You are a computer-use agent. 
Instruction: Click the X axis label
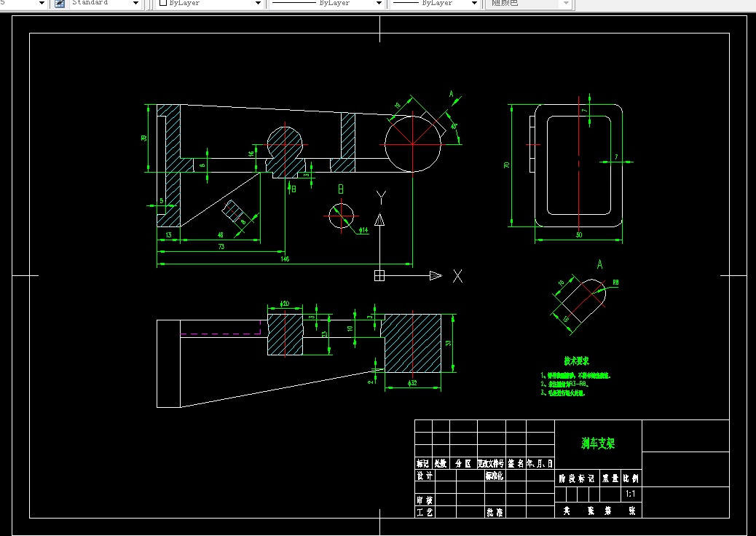(x=457, y=276)
